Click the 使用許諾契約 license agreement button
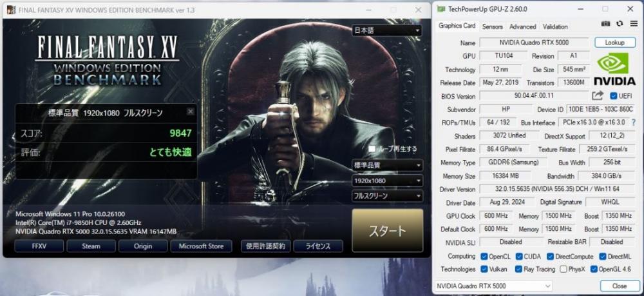644x296 pixels. tap(265, 246)
